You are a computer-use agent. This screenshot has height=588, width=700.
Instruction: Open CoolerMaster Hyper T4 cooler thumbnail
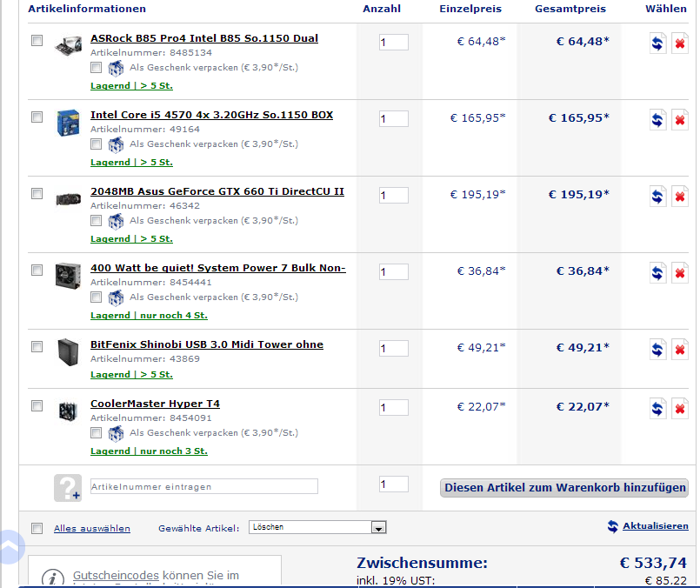point(69,411)
